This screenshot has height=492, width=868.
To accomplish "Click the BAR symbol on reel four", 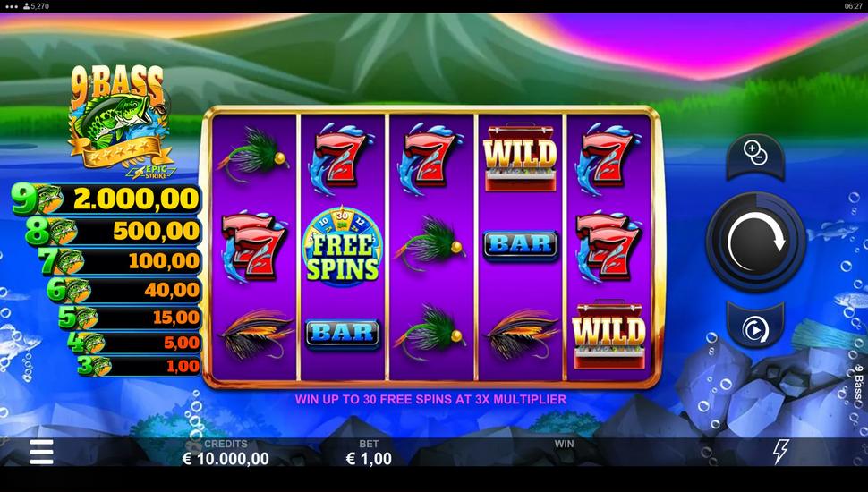I will pos(520,245).
